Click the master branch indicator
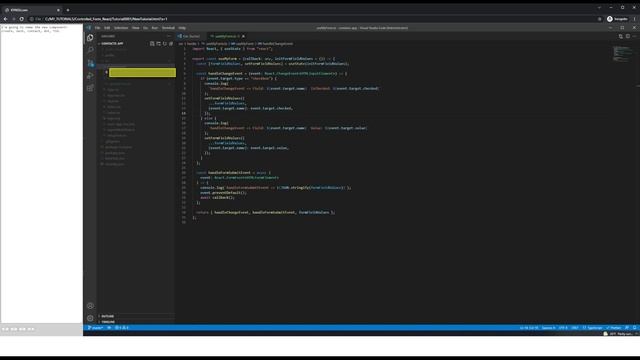The height and width of the screenshot is (360, 640). 96,328
